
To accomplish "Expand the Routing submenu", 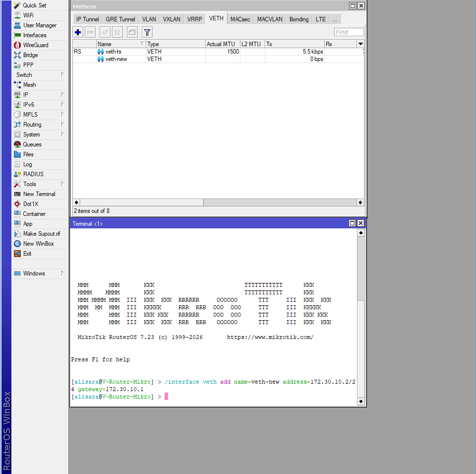I will tap(40, 125).
